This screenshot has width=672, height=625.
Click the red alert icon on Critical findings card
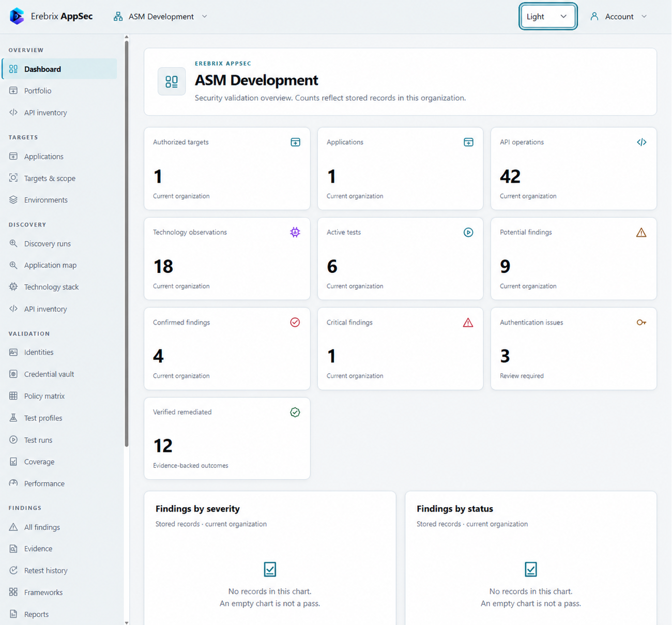pos(468,323)
